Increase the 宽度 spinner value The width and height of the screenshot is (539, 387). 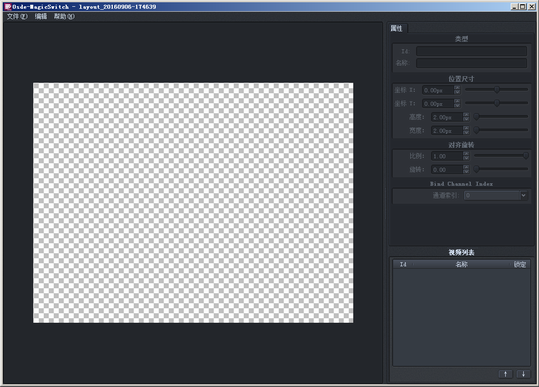pos(466,128)
